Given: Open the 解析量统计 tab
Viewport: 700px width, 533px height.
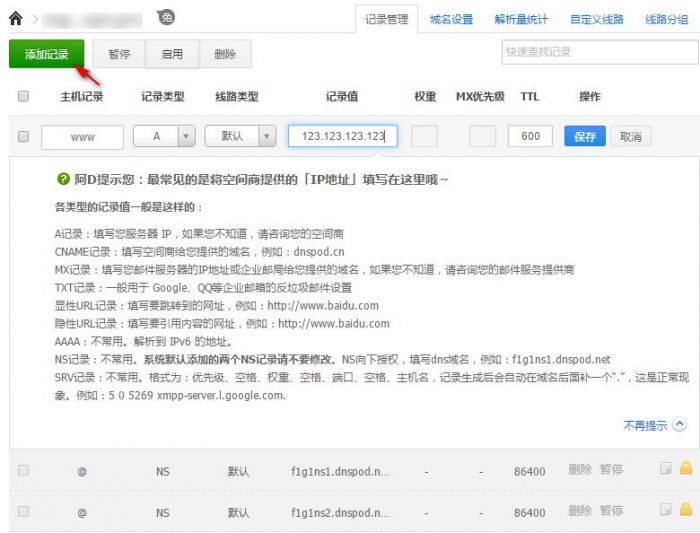Looking at the screenshot, I should (521, 19).
